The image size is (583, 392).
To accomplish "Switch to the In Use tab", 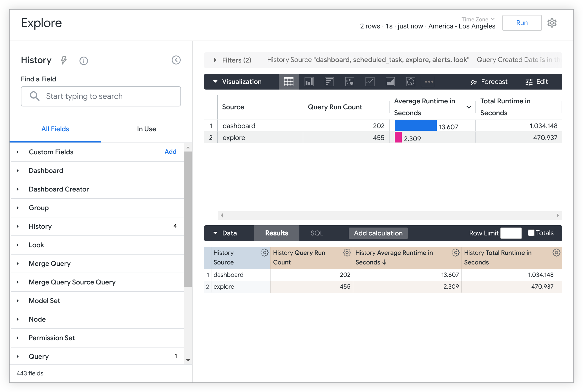I will click(x=146, y=129).
